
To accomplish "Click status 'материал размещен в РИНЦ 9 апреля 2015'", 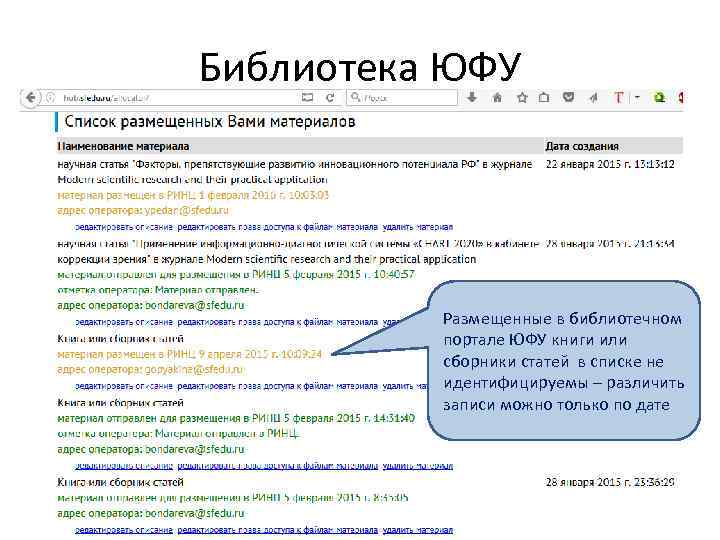I will tap(189, 354).
